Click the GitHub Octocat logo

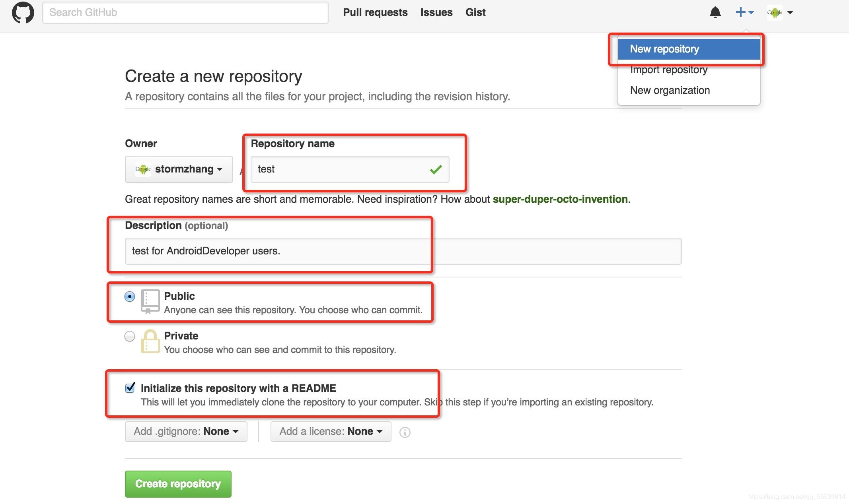[x=23, y=13]
